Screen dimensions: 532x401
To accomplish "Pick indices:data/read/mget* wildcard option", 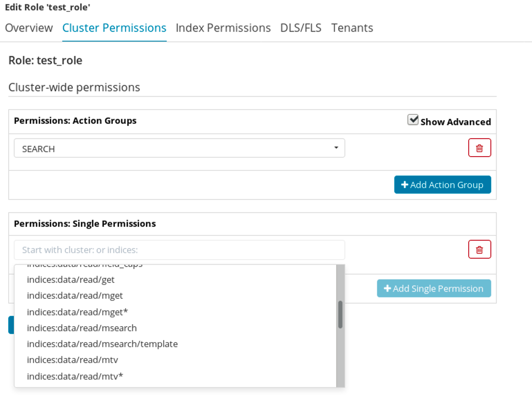I will point(175,312).
